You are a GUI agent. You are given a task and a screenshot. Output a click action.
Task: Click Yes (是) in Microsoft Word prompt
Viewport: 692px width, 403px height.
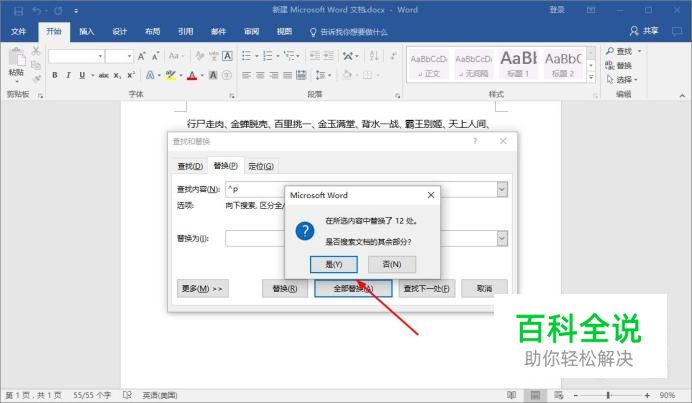point(334,264)
